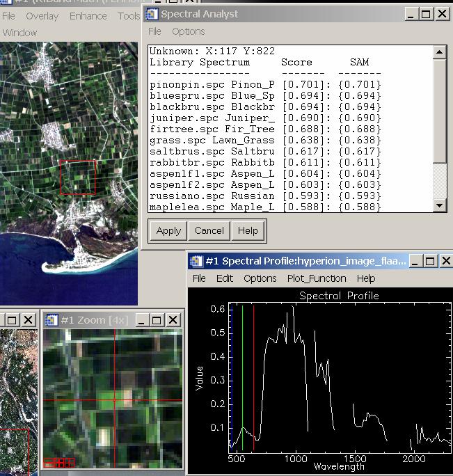The image size is (453, 476).
Task: Open Help menu in Spectral Profile window
Action: coord(366,278)
